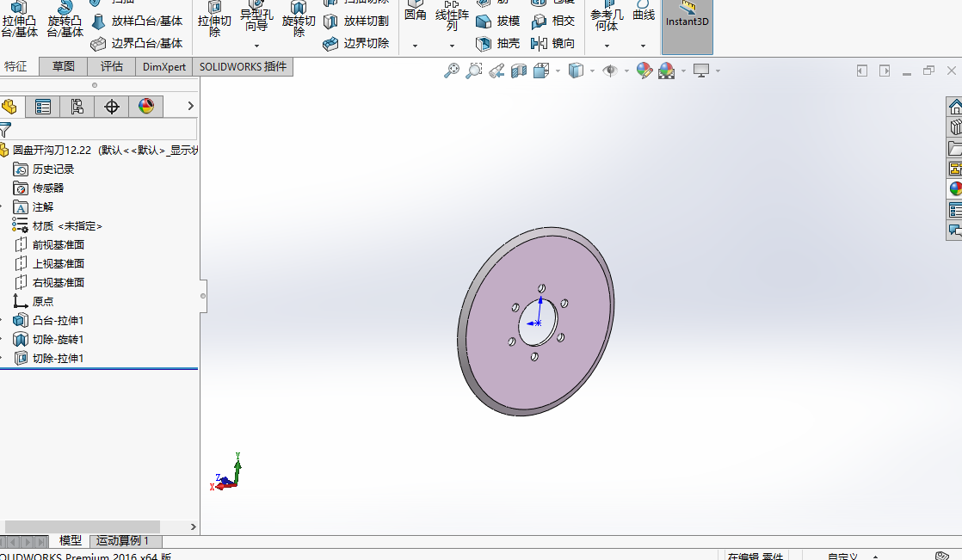Switch to the 草图 sketch tab

pyautogui.click(x=63, y=67)
